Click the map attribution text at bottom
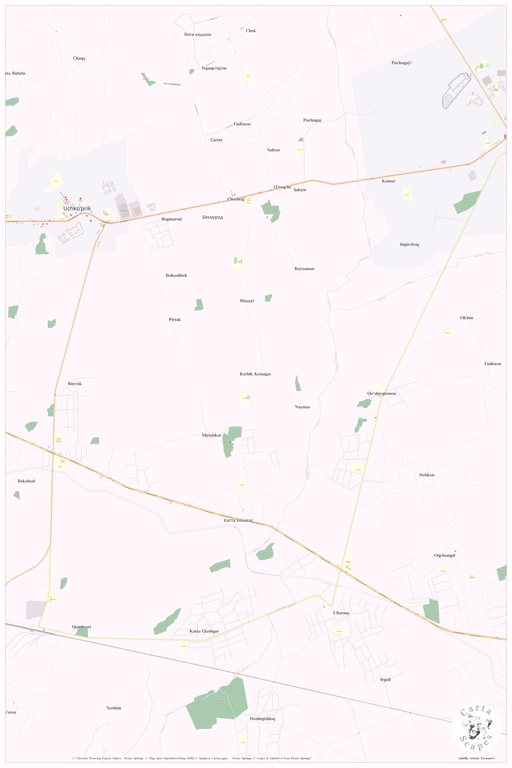 192,758
